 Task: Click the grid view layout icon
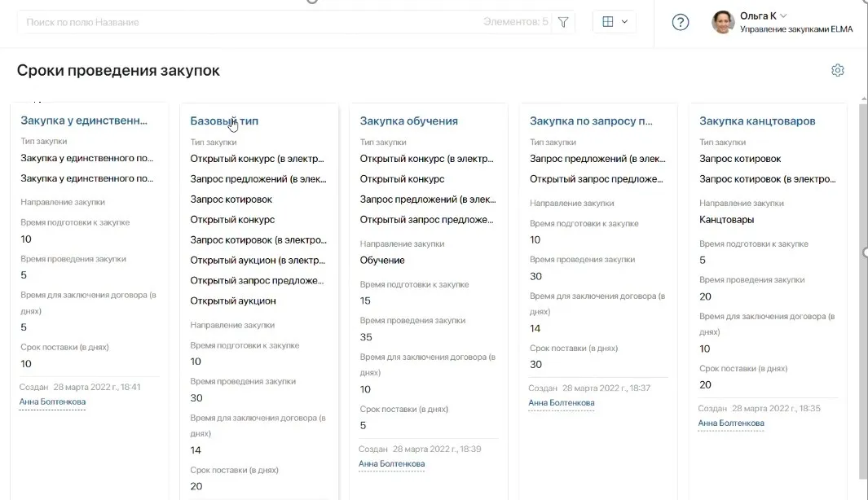[x=607, y=22]
